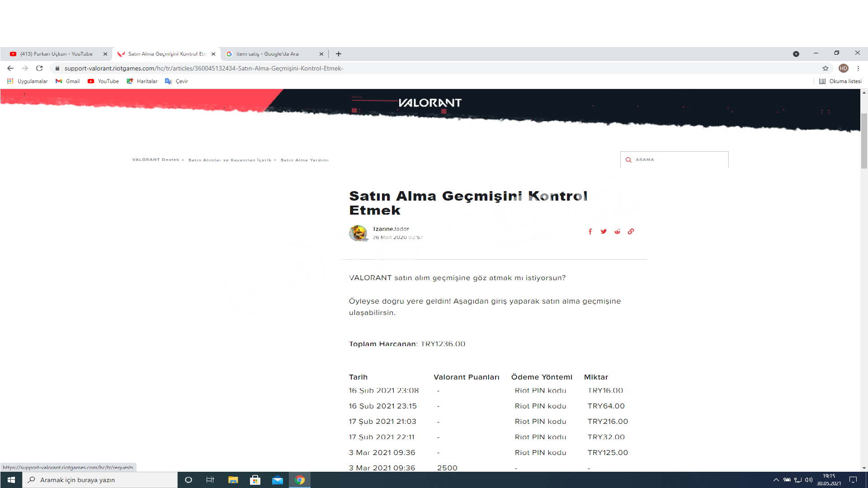Click the Valorant Puanları column header

(467, 377)
